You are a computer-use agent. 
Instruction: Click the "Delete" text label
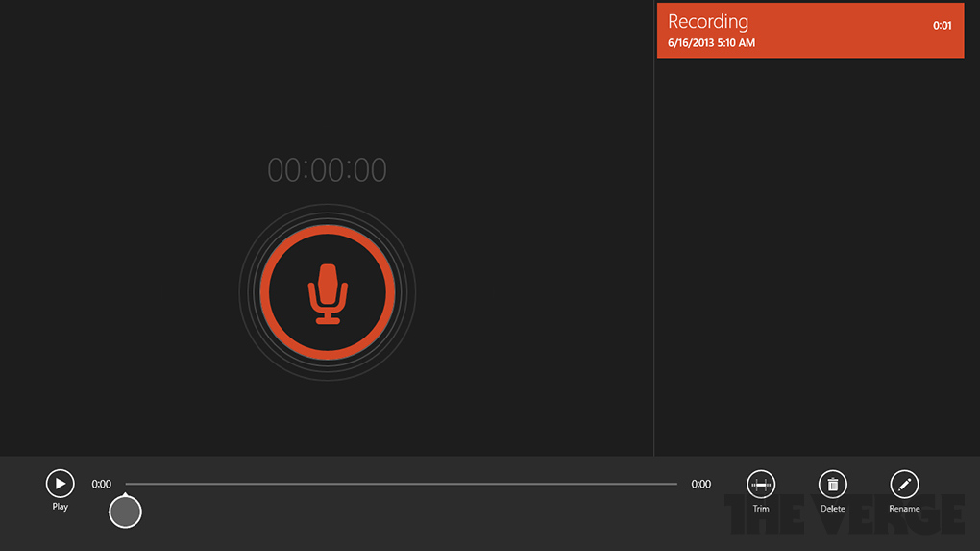pyautogui.click(x=833, y=509)
